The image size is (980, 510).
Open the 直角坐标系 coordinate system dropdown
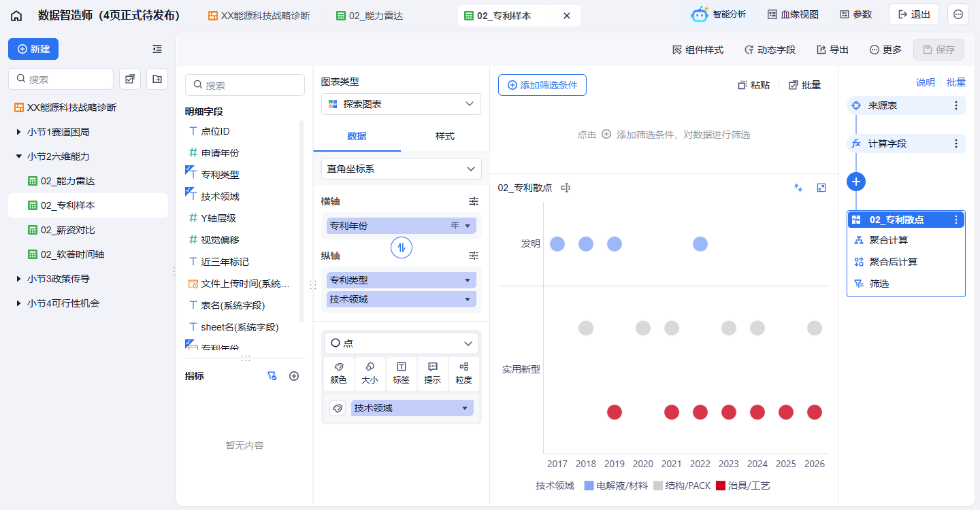point(401,169)
